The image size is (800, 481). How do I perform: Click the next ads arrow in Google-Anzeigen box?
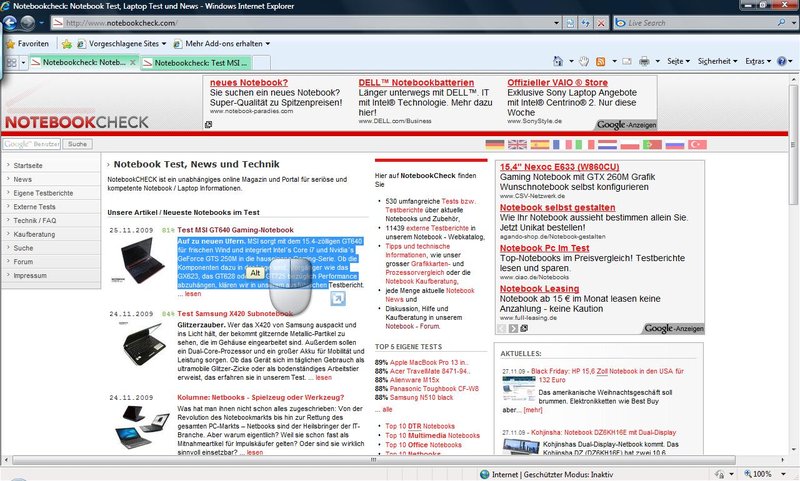coord(513,328)
